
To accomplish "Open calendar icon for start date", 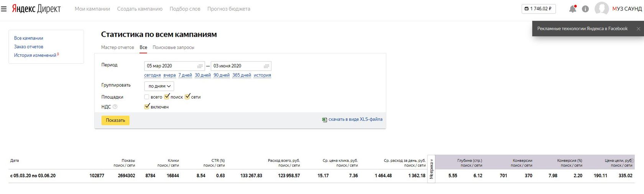I will click(200, 66).
